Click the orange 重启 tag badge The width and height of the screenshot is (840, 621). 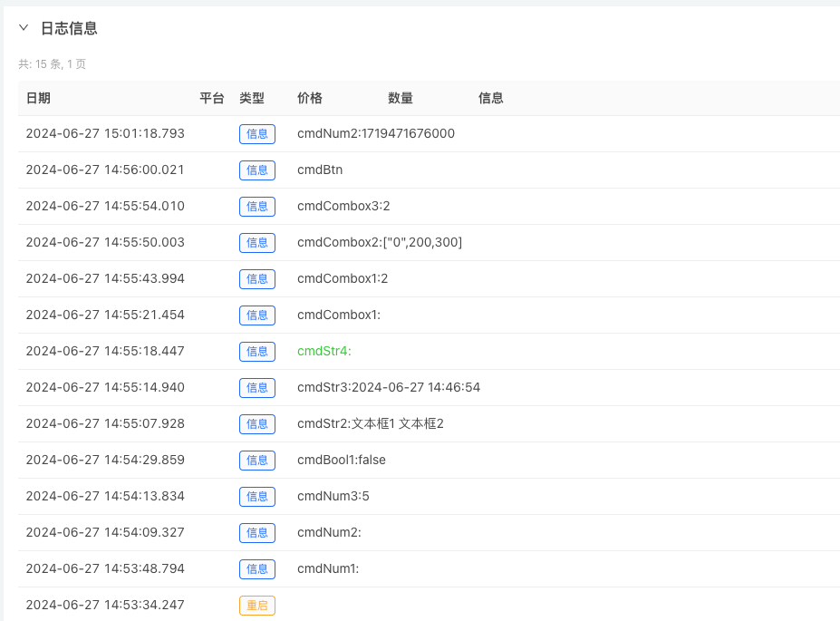[x=257, y=605]
